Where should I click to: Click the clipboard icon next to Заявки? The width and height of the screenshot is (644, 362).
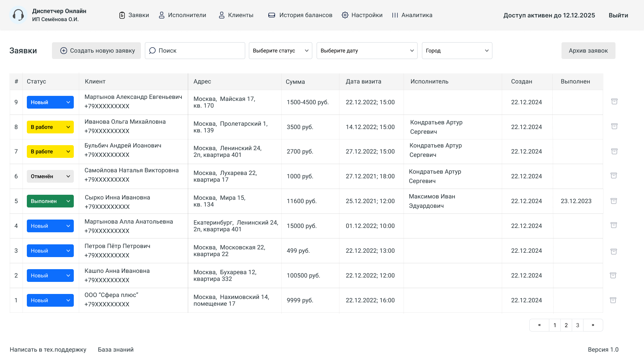[122, 15]
